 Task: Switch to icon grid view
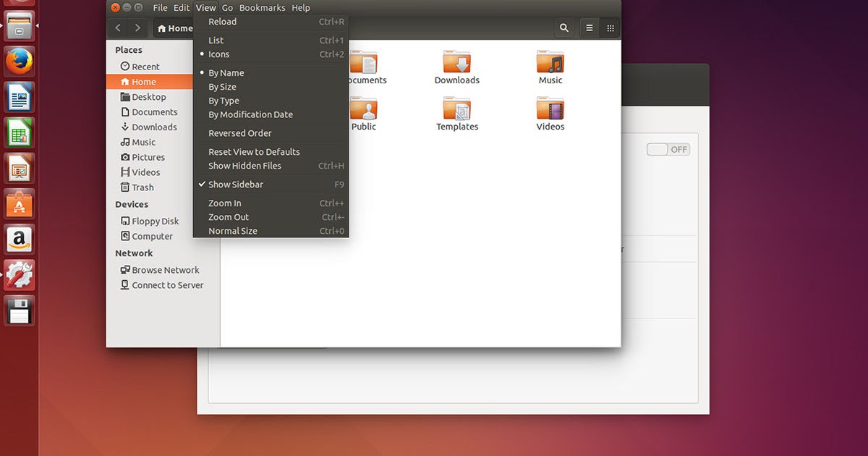click(610, 28)
